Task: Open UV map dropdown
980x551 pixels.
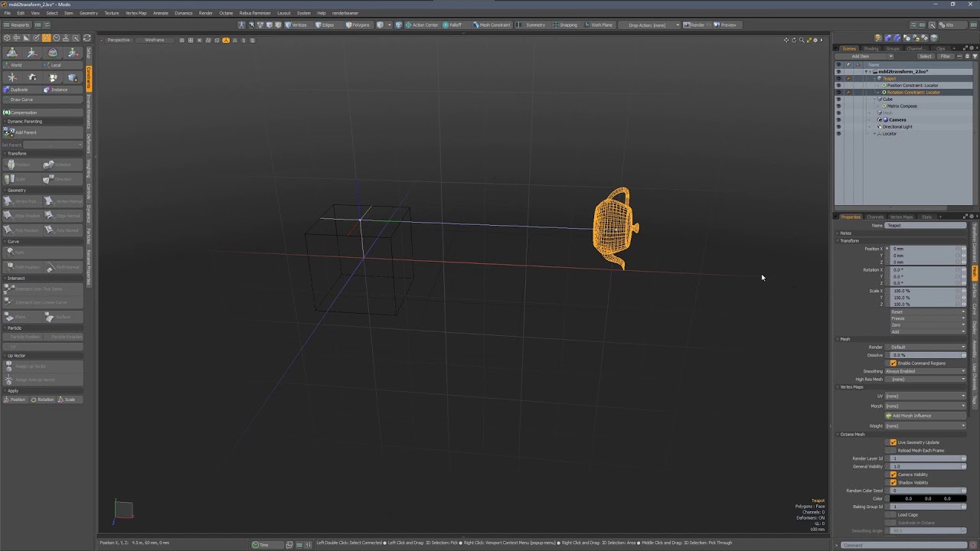Action: 926,396
